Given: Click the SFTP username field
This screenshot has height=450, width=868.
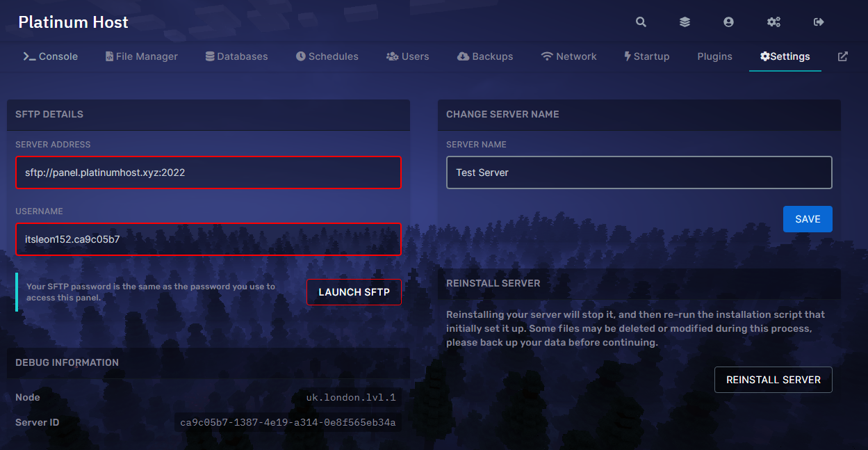Looking at the screenshot, I should click(208, 239).
